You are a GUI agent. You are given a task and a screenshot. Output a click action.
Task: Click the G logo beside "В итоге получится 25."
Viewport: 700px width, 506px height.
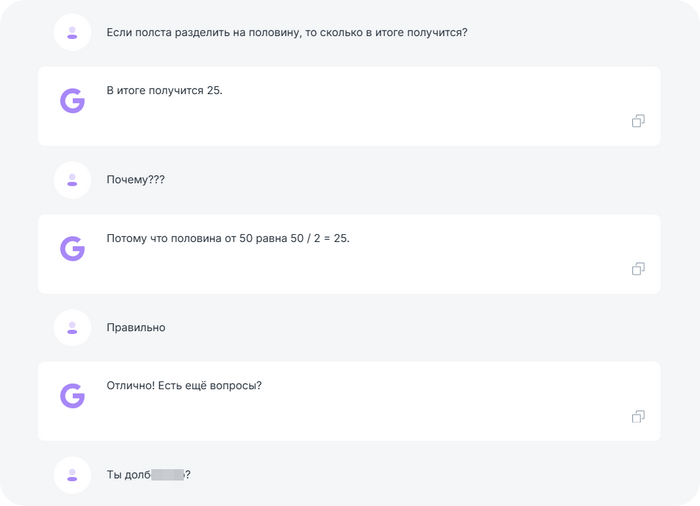(72, 100)
